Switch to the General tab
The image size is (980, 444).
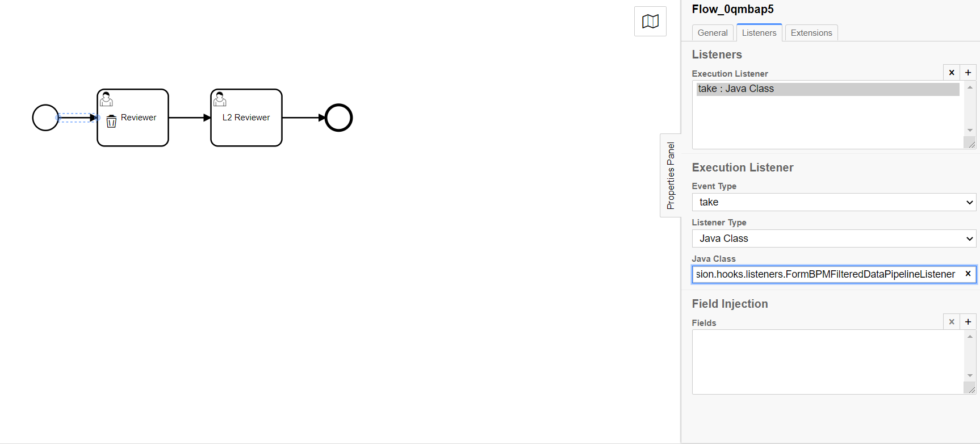point(712,33)
